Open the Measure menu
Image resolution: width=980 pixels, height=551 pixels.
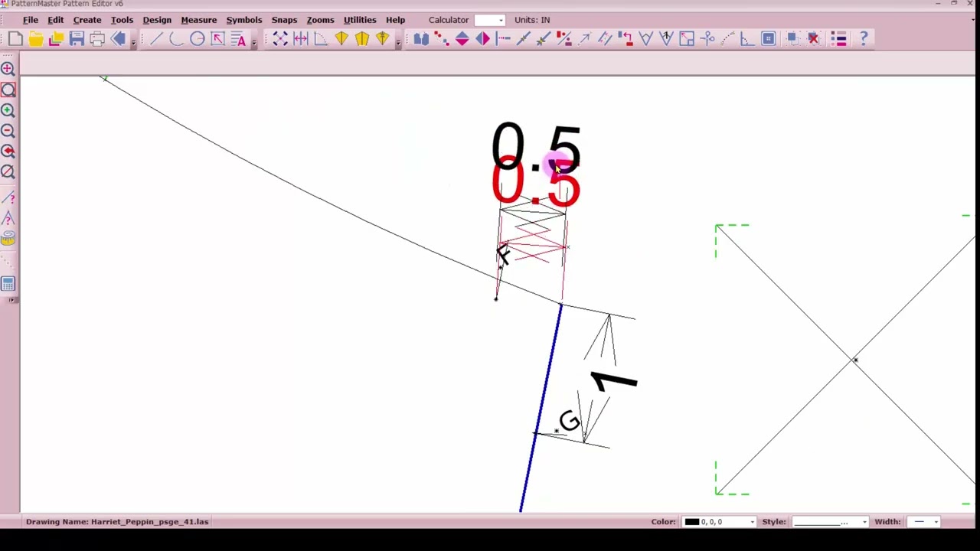click(199, 20)
